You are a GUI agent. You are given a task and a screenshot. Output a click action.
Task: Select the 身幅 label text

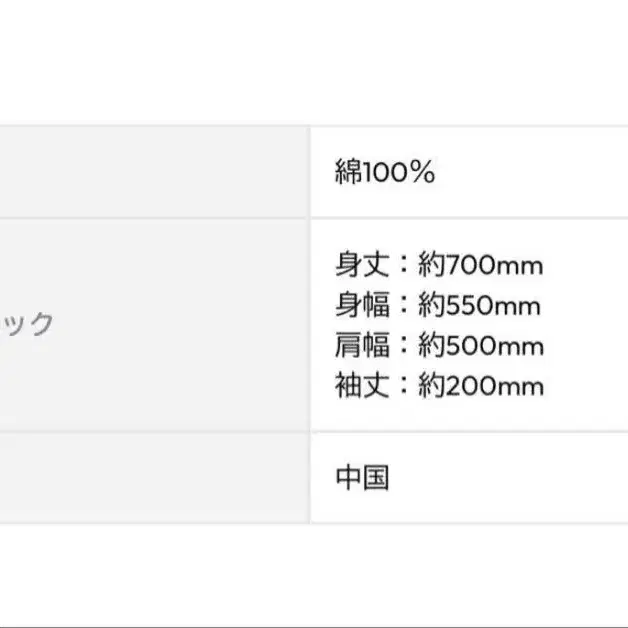pyautogui.click(x=362, y=304)
